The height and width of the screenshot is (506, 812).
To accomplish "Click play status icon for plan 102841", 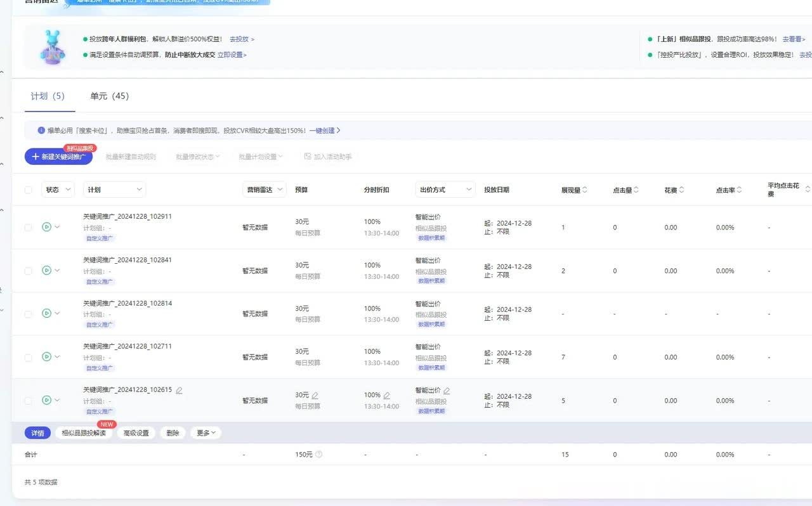I will pyautogui.click(x=46, y=270).
